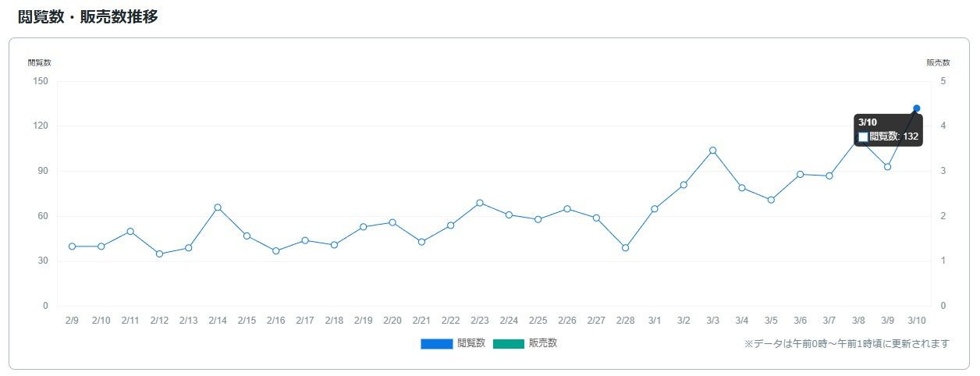Toggle the green 販売数 legend swatch

pyautogui.click(x=509, y=343)
